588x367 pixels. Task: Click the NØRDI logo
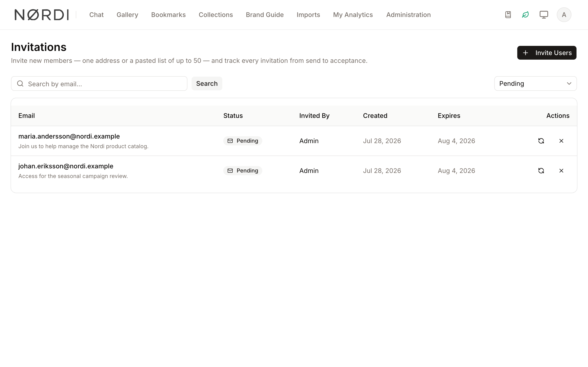pyautogui.click(x=42, y=14)
